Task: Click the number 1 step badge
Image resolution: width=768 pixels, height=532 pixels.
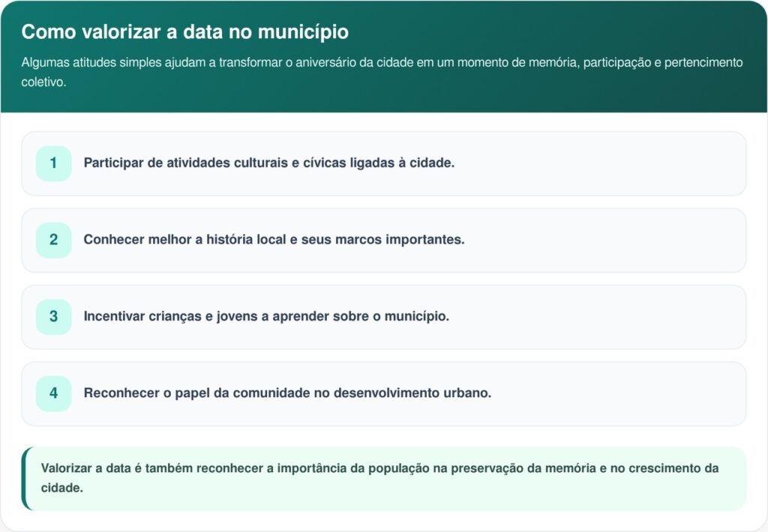Action: [54, 163]
